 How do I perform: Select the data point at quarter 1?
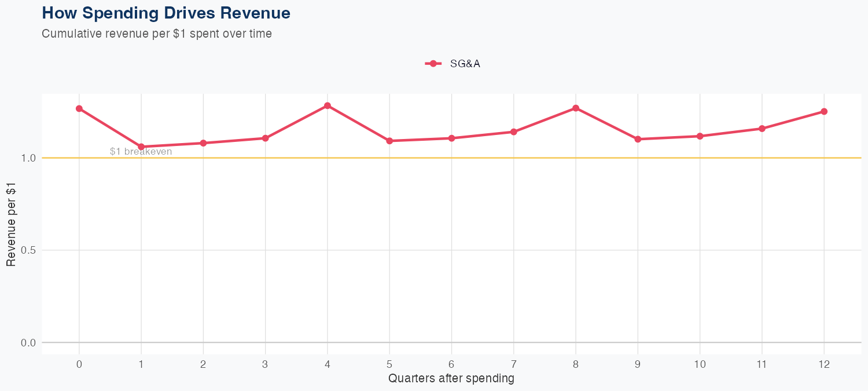tap(141, 147)
